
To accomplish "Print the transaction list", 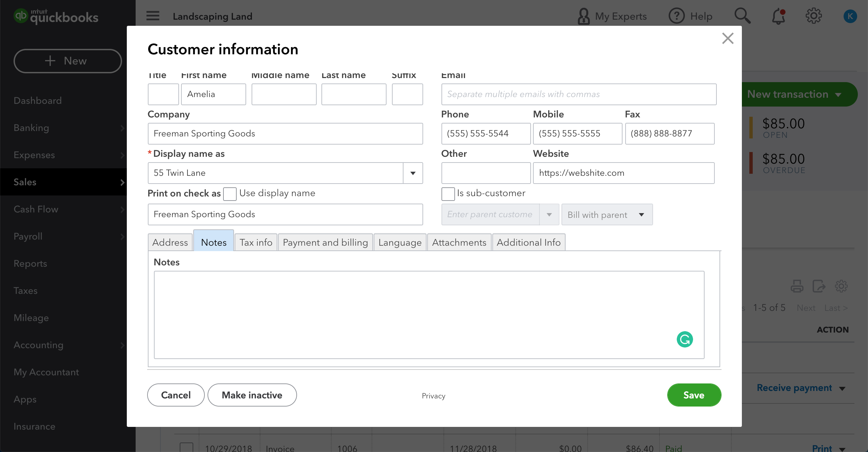I will (797, 286).
